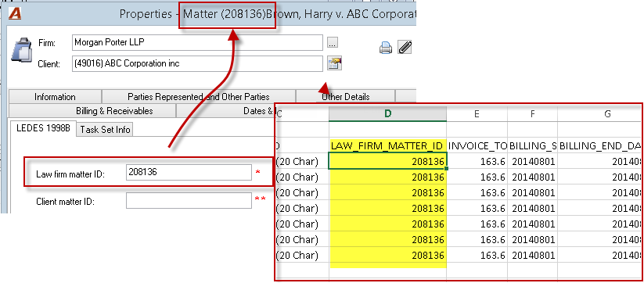Select the LEDES 1998B sub-tab
The image size is (644, 283).
[x=43, y=128]
